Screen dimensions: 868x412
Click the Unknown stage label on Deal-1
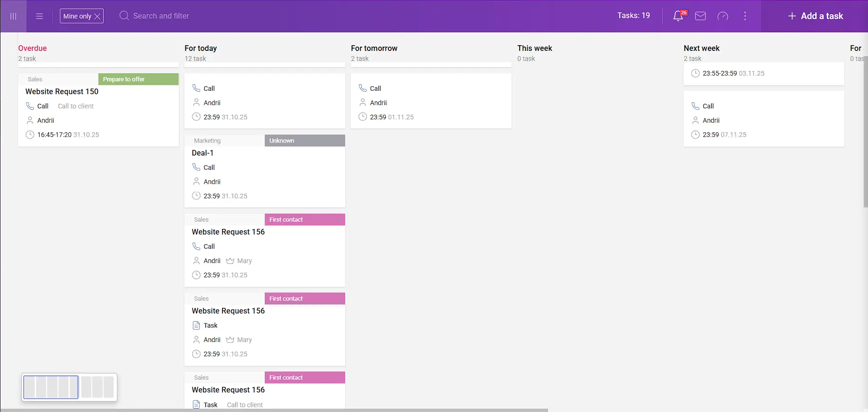pos(305,140)
